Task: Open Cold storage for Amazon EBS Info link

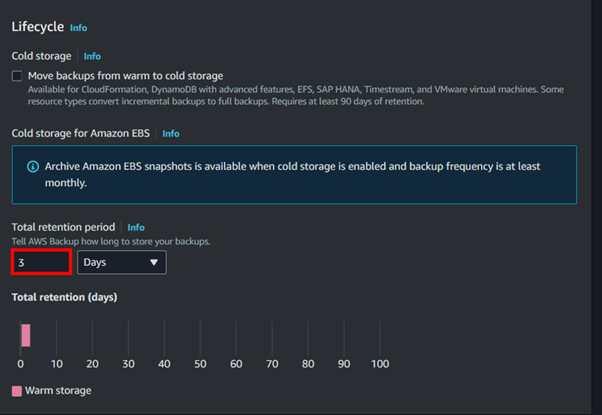Action: click(x=171, y=134)
